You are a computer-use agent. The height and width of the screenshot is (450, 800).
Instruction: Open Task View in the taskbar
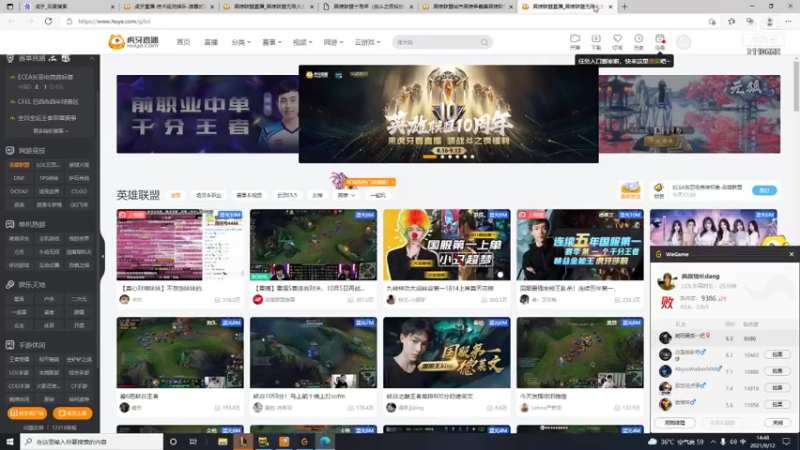[x=193, y=441]
